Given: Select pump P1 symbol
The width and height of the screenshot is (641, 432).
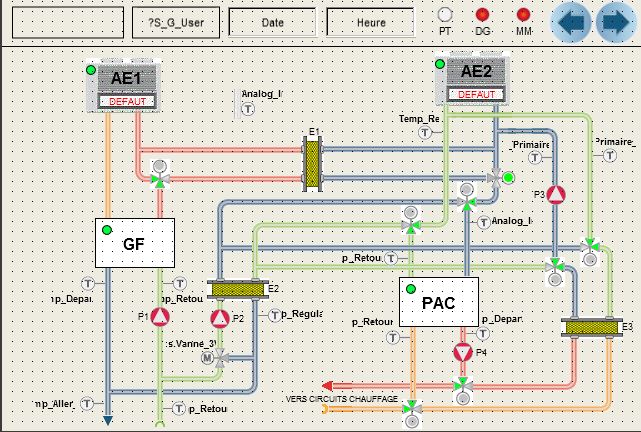Looking at the screenshot, I should [x=160, y=318].
